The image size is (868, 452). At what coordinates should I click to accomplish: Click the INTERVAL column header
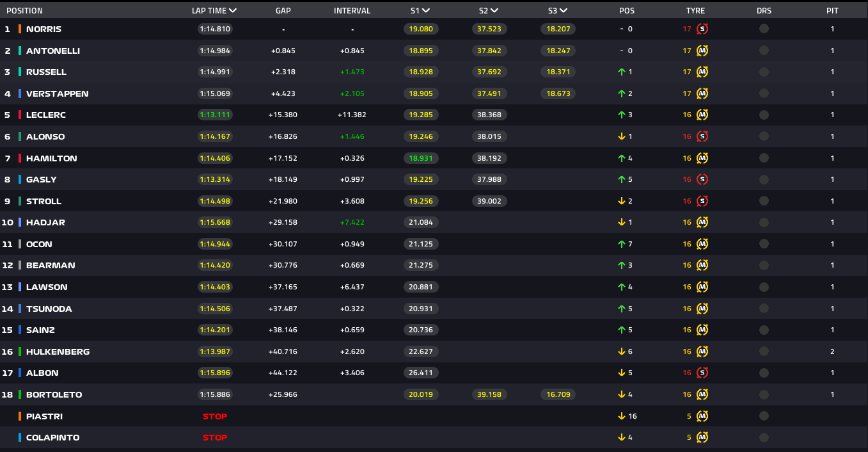coord(352,11)
